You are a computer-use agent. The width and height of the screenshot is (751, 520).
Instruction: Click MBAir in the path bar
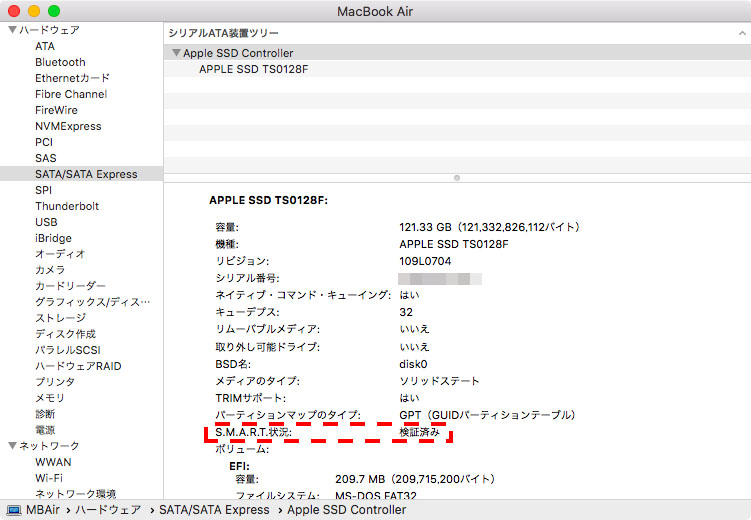(x=43, y=510)
